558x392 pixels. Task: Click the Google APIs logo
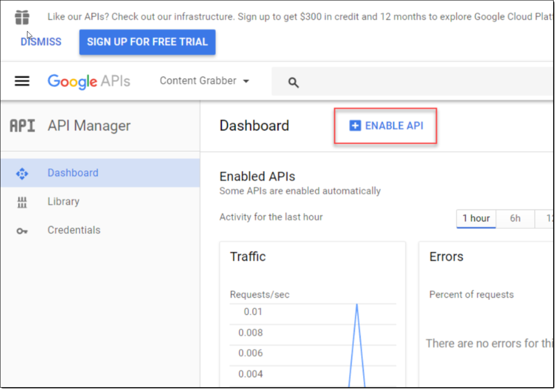pyautogui.click(x=89, y=81)
